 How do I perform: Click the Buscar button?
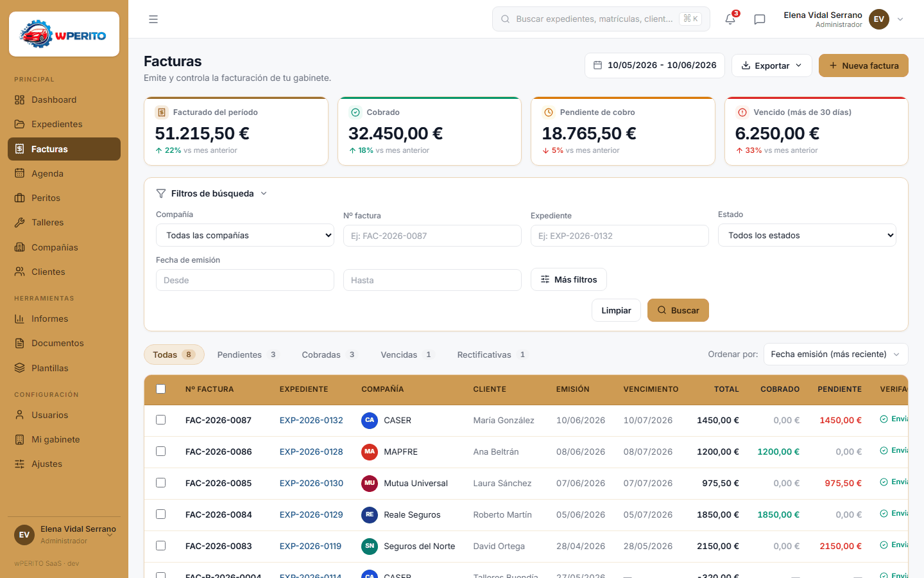coord(678,310)
